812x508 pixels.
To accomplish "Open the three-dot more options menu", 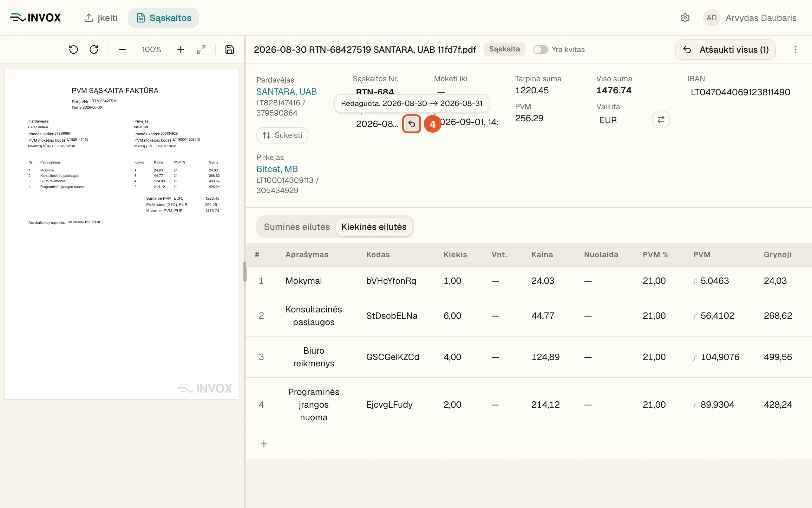I will [795, 50].
